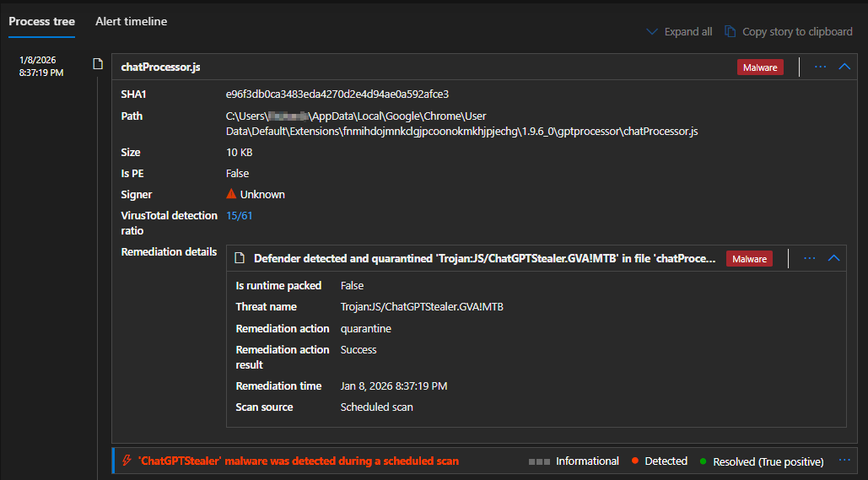This screenshot has height=480, width=868.
Task: Click Copy story to clipboard
Action: pos(797,31)
